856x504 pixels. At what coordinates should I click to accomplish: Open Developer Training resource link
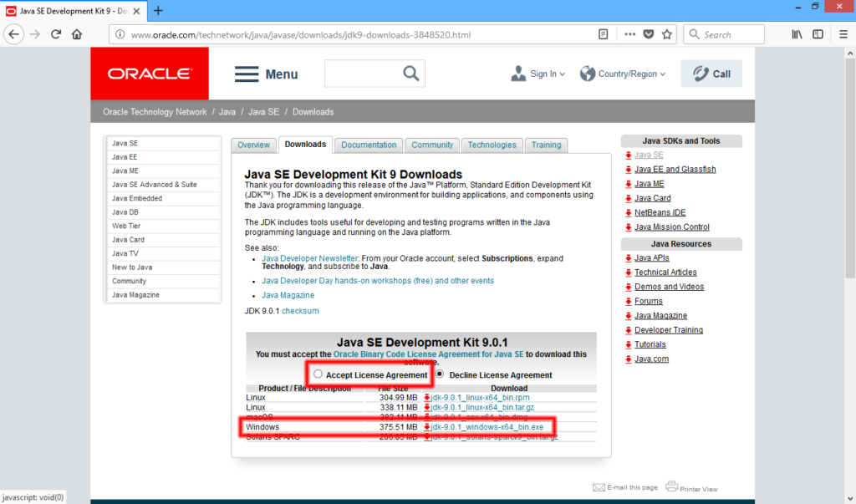(668, 330)
